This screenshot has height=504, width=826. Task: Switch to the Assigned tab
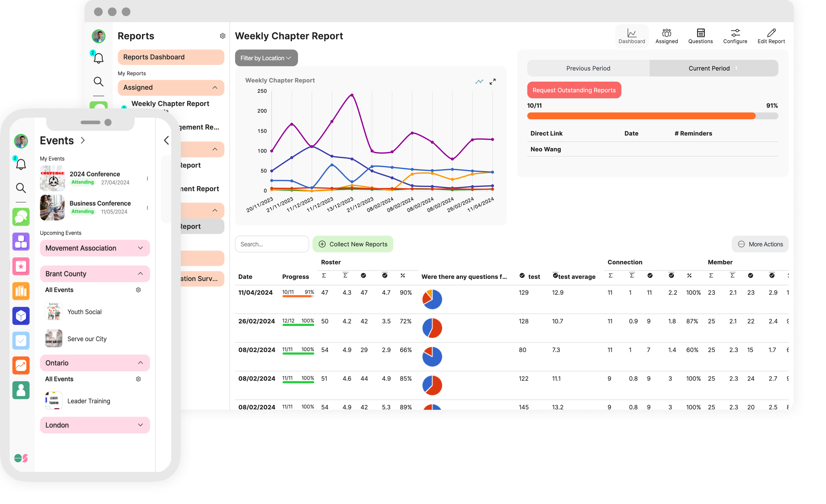tap(666, 36)
